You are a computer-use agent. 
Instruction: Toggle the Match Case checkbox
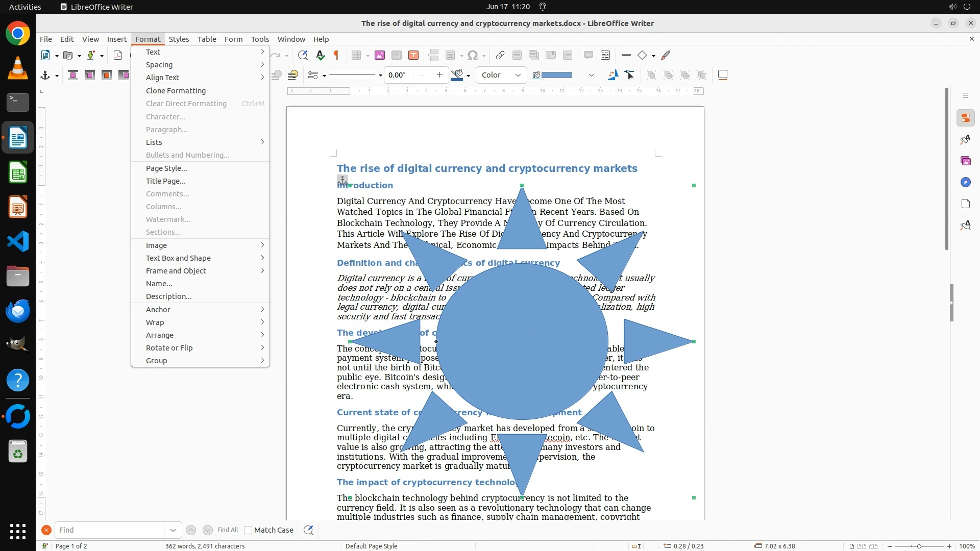(x=248, y=530)
